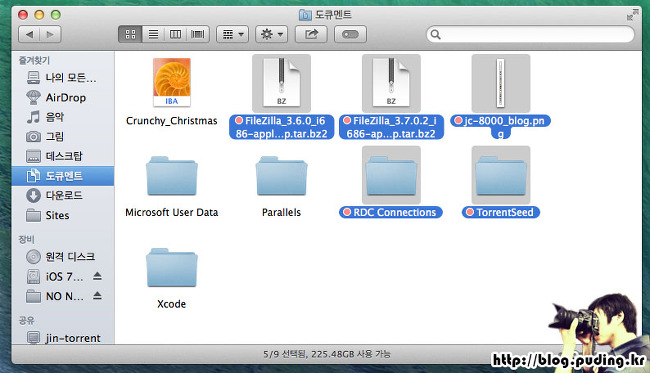
Task: Open 원격 디스크 (Remote Disc) in the sidebar
Action: pos(63,257)
